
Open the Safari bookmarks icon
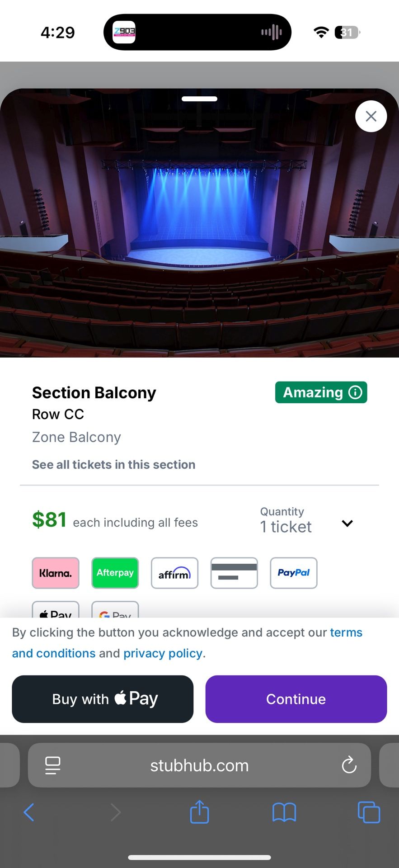pos(284,812)
